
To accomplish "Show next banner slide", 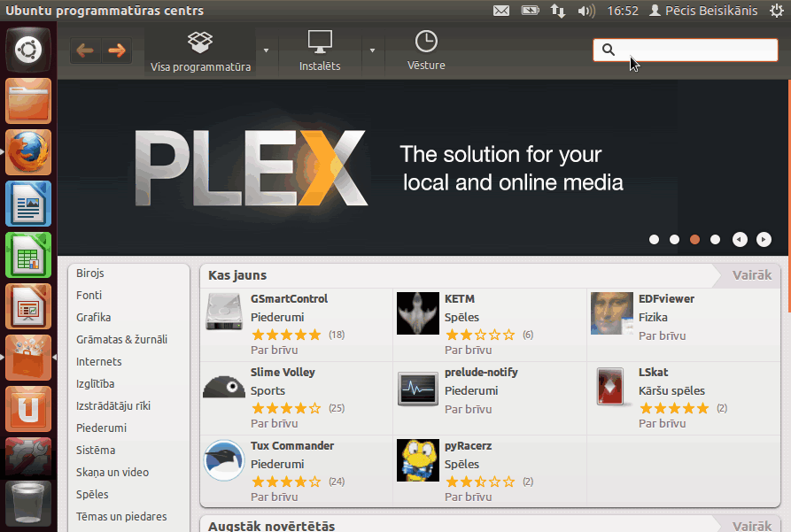I will [x=764, y=240].
